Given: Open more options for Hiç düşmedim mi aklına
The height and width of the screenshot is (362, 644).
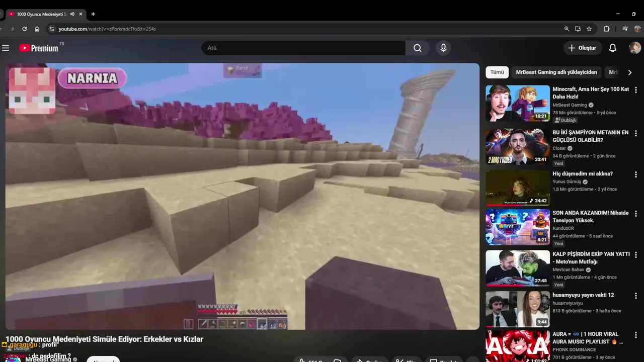Looking at the screenshot, I should tap(636, 174).
